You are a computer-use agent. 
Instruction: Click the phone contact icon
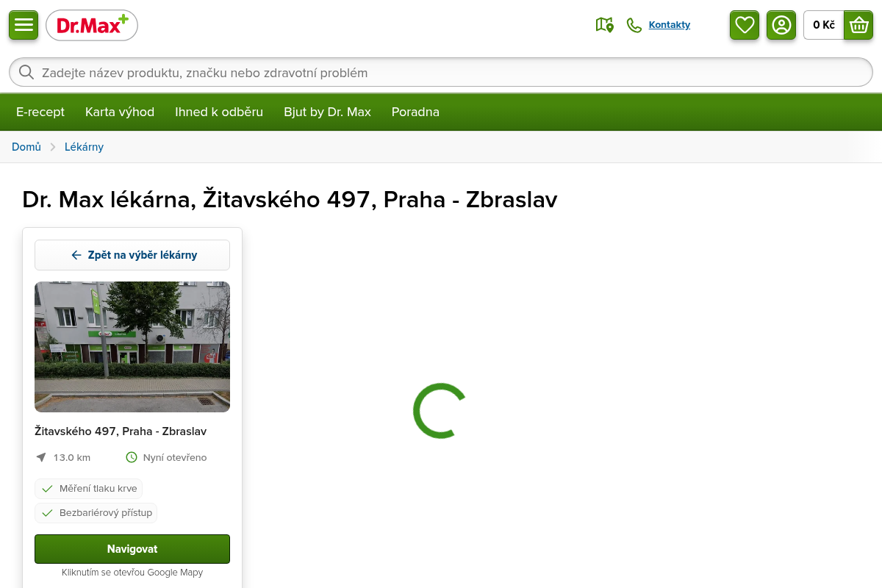(634, 25)
